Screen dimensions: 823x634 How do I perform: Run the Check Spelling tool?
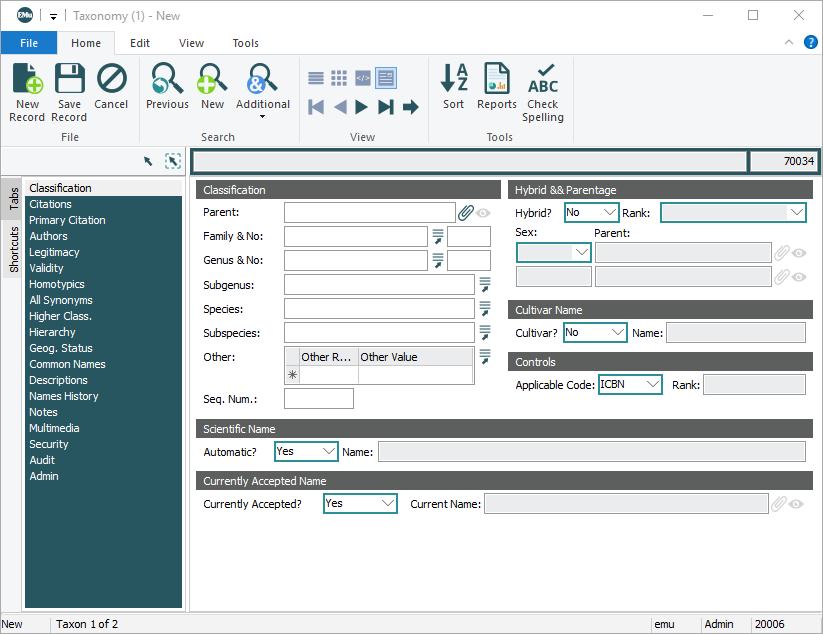pos(542,80)
